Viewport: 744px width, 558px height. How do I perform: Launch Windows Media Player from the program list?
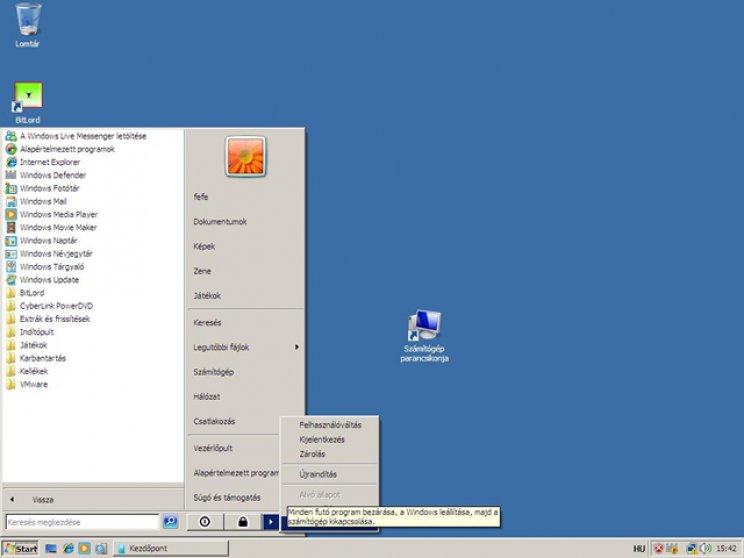coord(58,214)
